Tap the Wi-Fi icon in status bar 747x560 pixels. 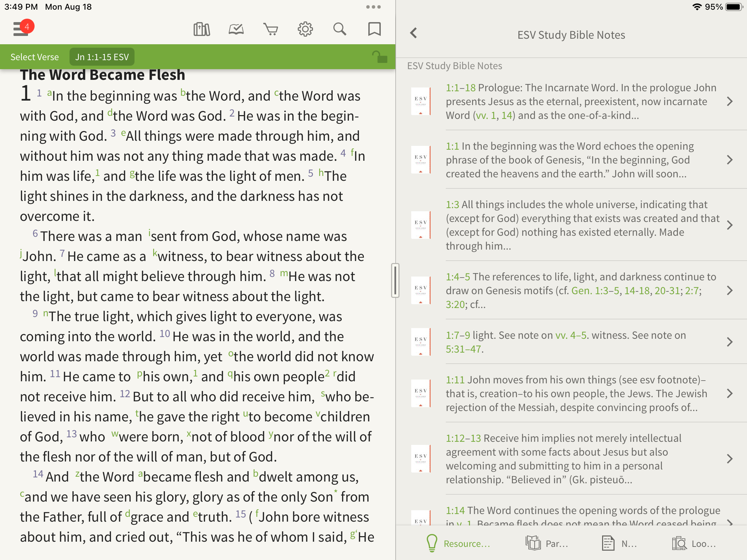click(697, 7)
